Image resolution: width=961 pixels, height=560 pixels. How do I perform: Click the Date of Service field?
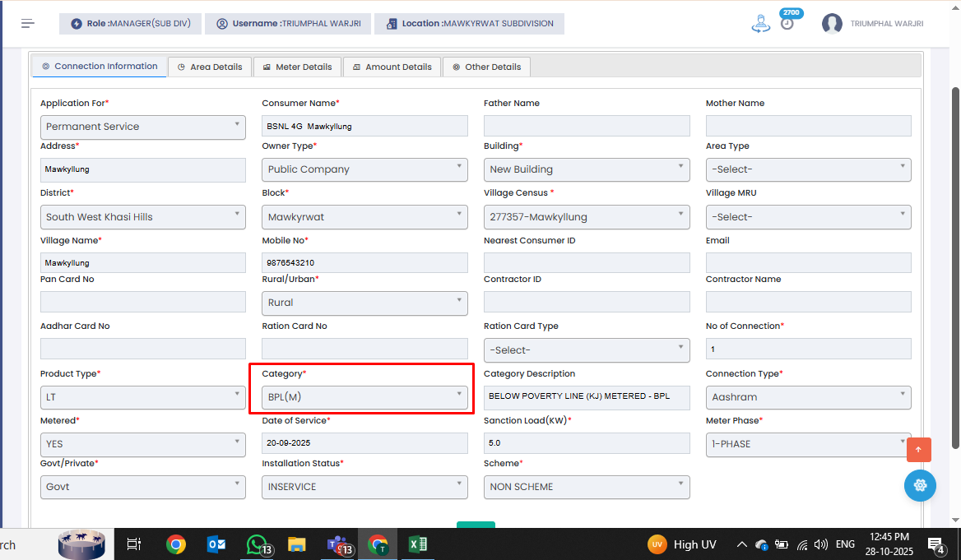coord(364,443)
